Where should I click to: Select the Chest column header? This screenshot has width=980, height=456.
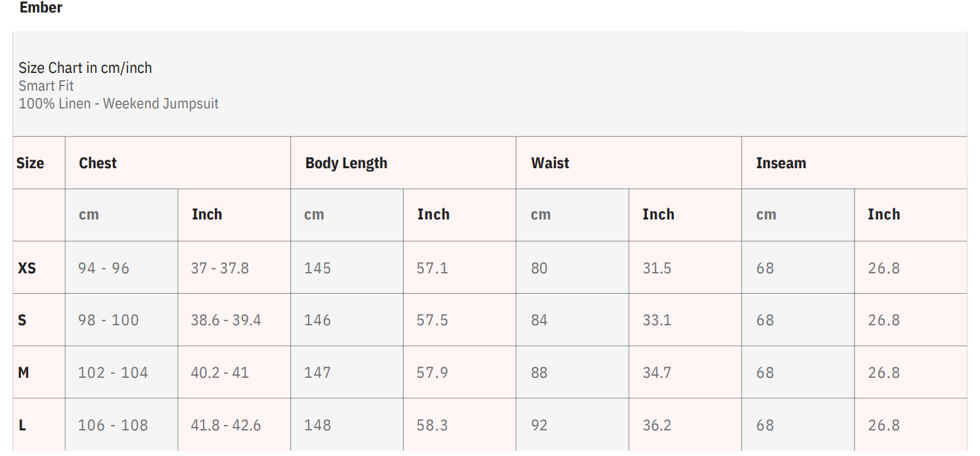point(98,163)
